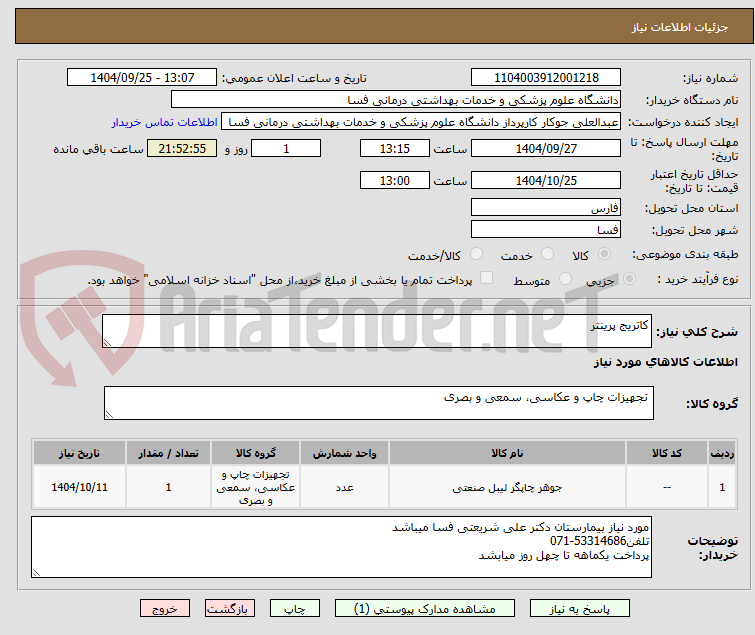Viewport: 755px width, 635px height.
Task: Click the تاریخ و ساعت اعلان عمومی label
Action: pyautogui.click(x=294, y=78)
